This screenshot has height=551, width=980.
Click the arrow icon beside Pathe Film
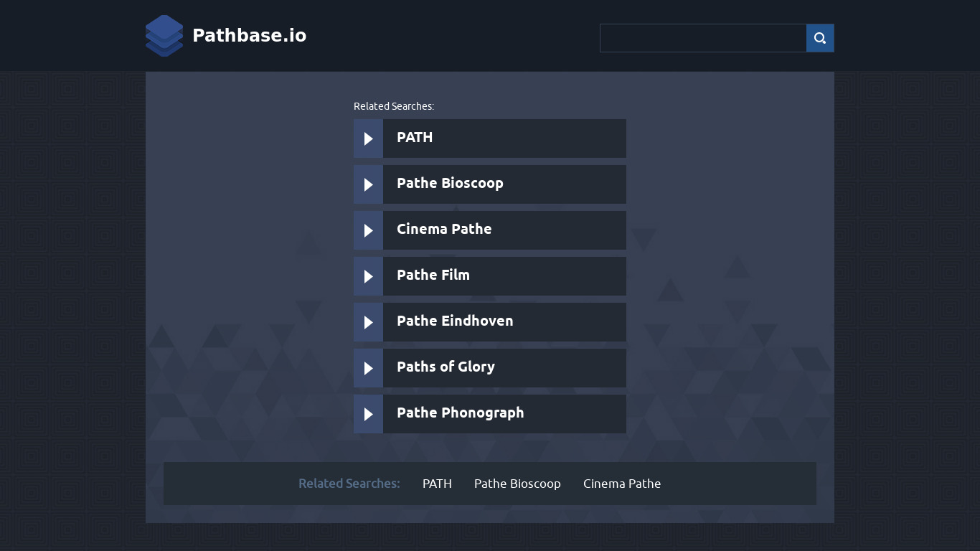(368, 276)
